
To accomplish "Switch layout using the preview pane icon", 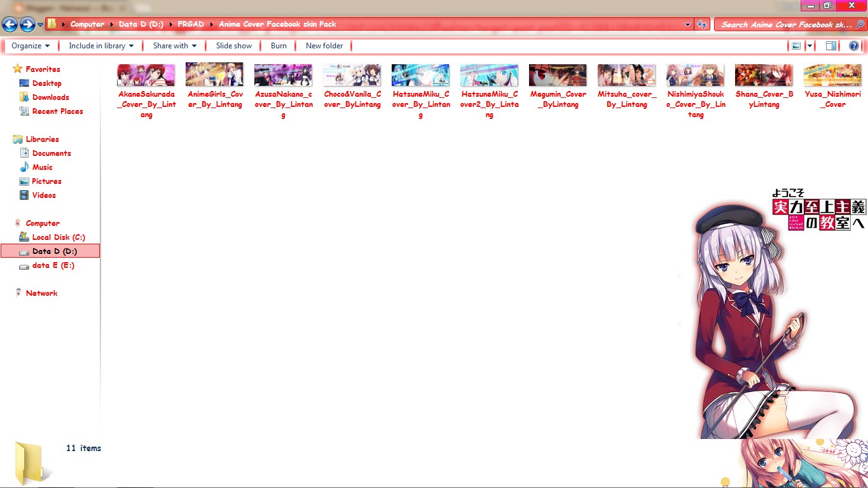I will (830, 45).
